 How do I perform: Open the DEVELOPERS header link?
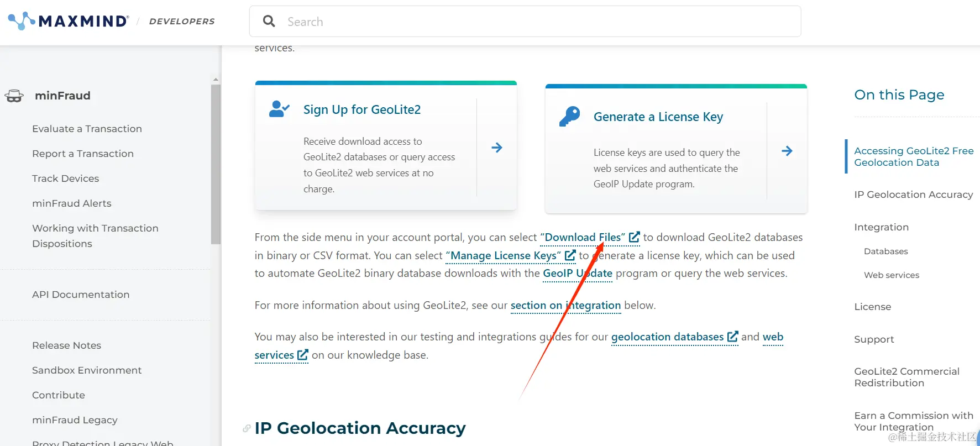tap(182, 21)
